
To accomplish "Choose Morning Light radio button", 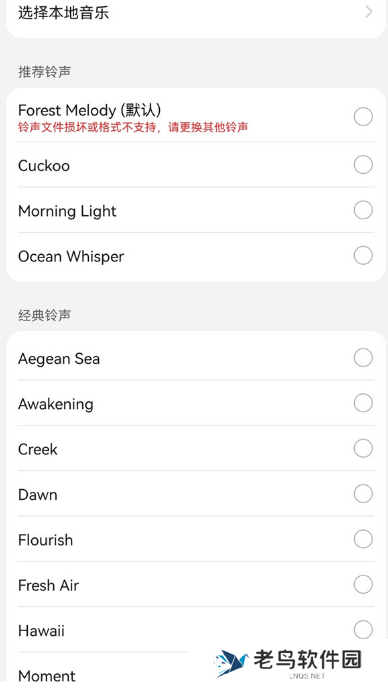I will point(363,210).
